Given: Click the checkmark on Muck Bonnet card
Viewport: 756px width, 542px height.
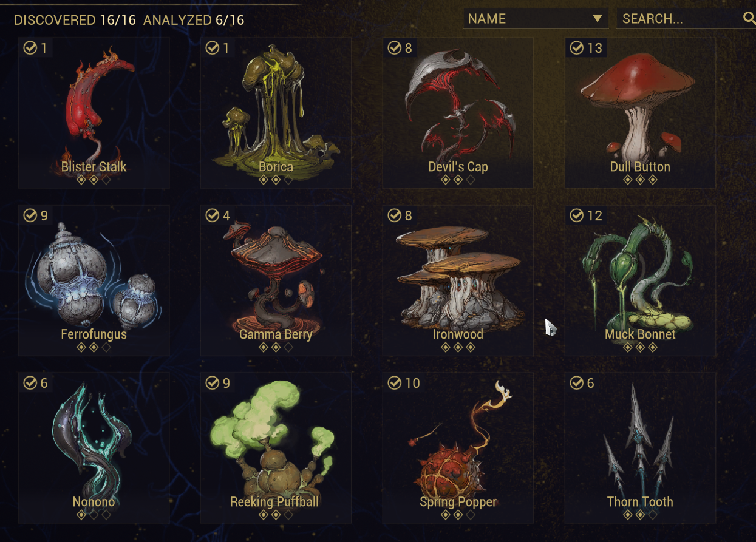Looking at the screenshot, I should point(577,215).
